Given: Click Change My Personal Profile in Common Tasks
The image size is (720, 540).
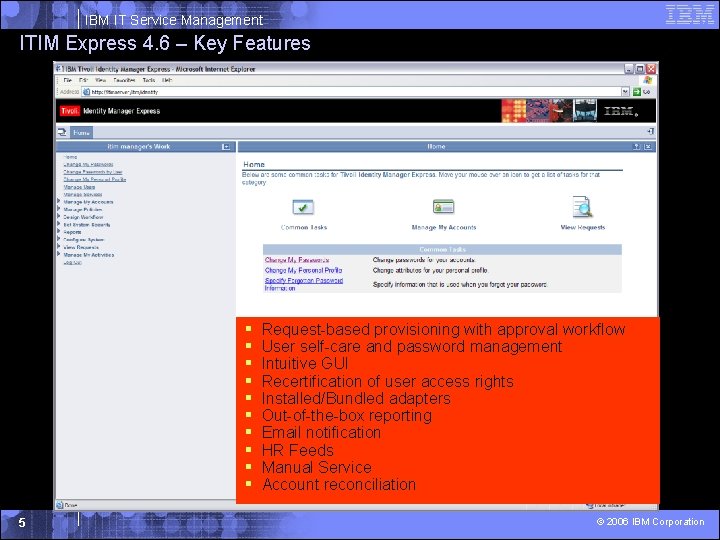Looking at the screenshot, I should (304, 270).
